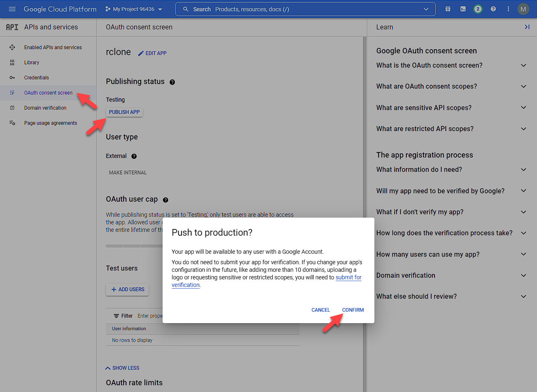Open the project selector My Project 96436
The image size is (537, 392).
[x=134, y=9]
